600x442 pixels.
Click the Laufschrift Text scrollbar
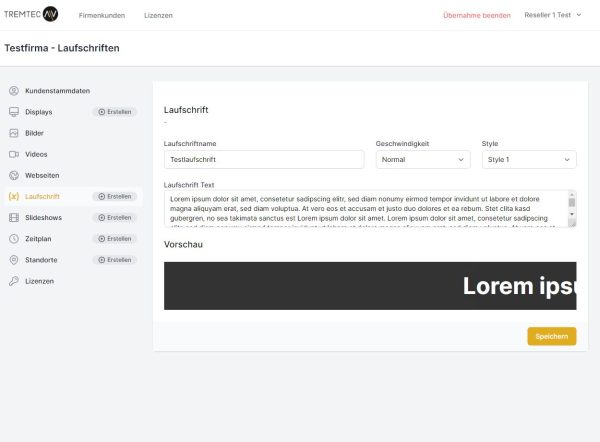tap(572, 208)
